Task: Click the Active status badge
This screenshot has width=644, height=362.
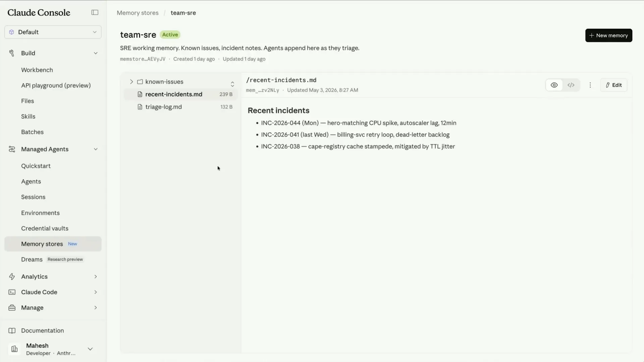Action: [170, 35]
